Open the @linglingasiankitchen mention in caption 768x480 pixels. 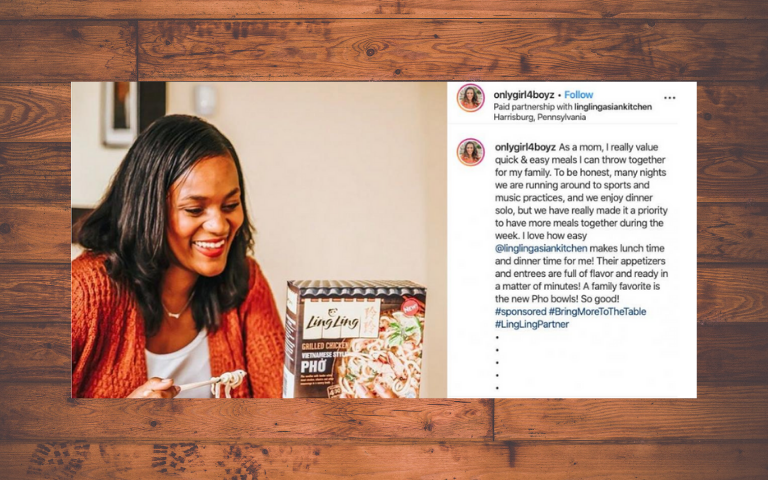pyautogui.click(x=541, y=248)
